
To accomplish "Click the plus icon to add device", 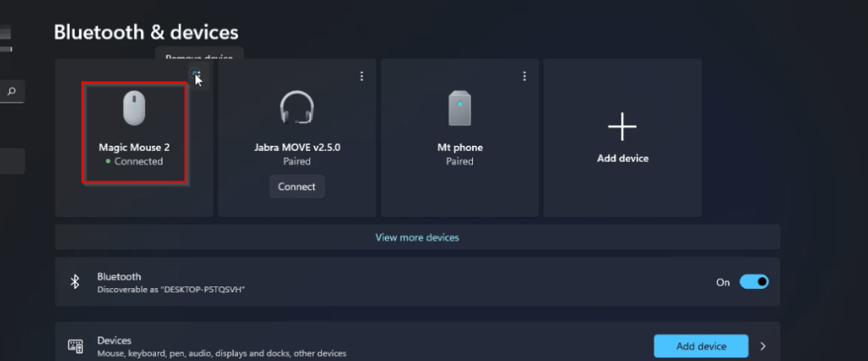I will point(622,127).
